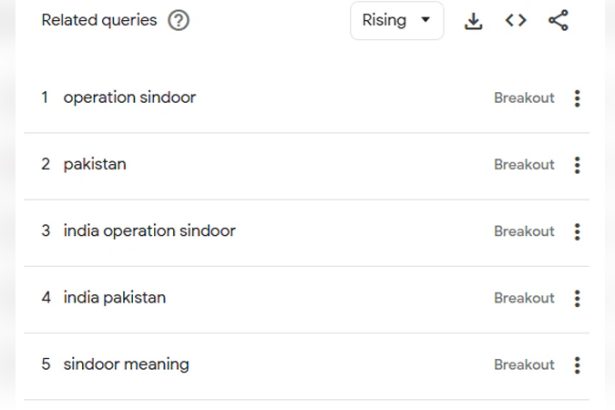Screen dimensions: 615x410
Task: Open the Related queries help icon
Action: point(178,20)
